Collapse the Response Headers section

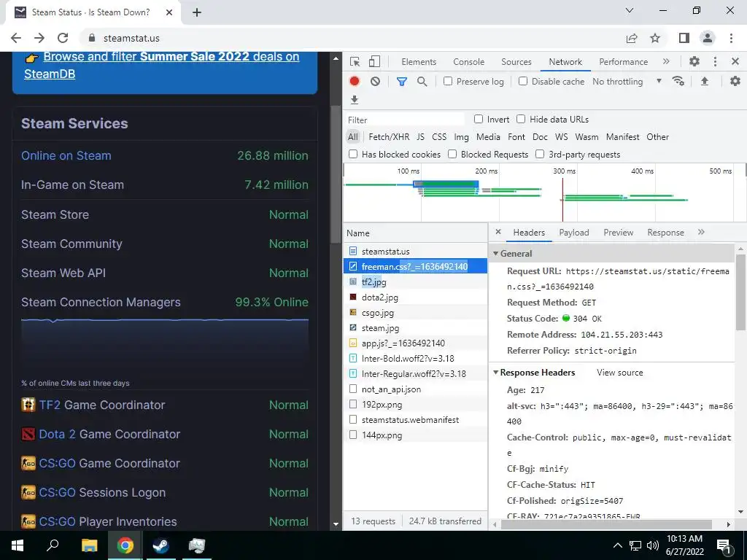496,373
